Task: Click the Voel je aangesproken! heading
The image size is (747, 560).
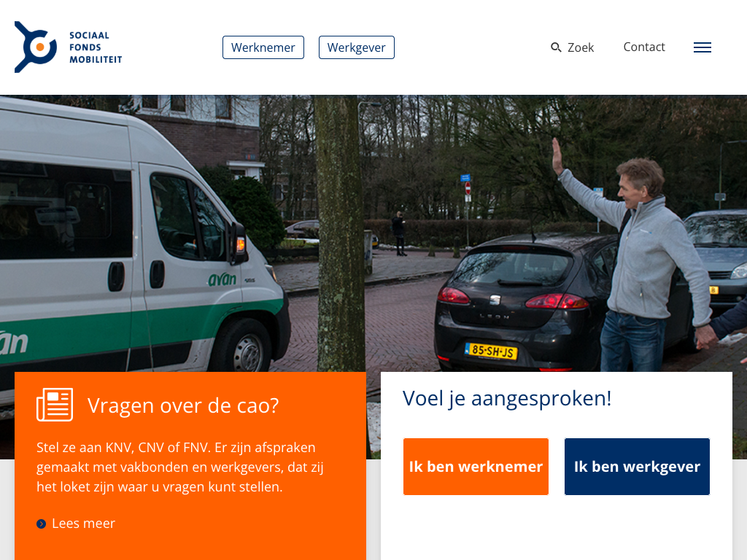Action: point(507,398)
